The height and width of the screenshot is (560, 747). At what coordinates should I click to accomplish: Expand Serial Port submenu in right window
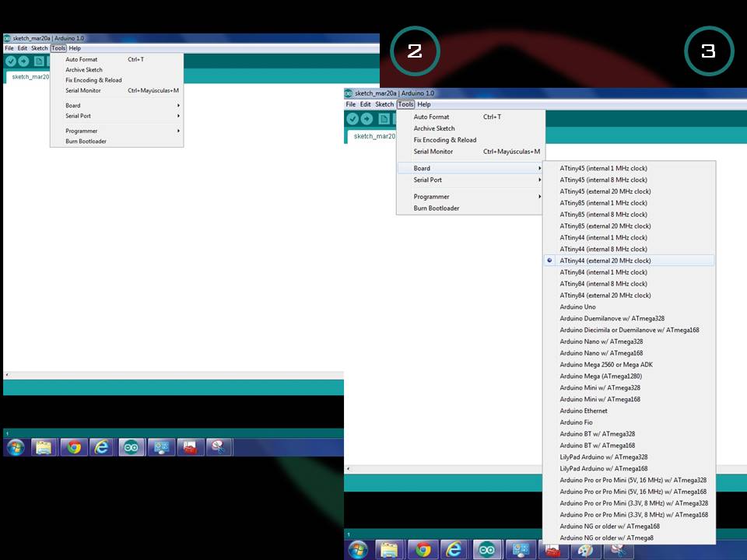471,180
